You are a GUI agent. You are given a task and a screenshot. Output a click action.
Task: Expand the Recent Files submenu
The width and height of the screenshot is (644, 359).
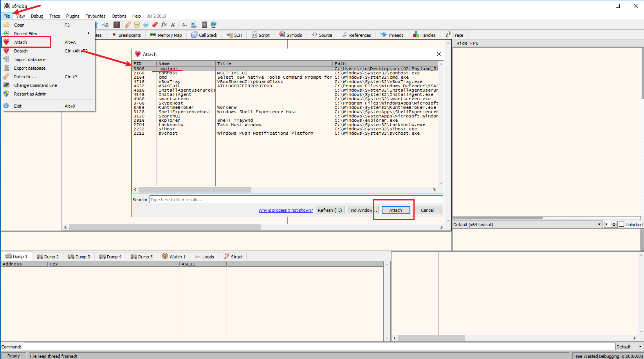click(48, 34)
